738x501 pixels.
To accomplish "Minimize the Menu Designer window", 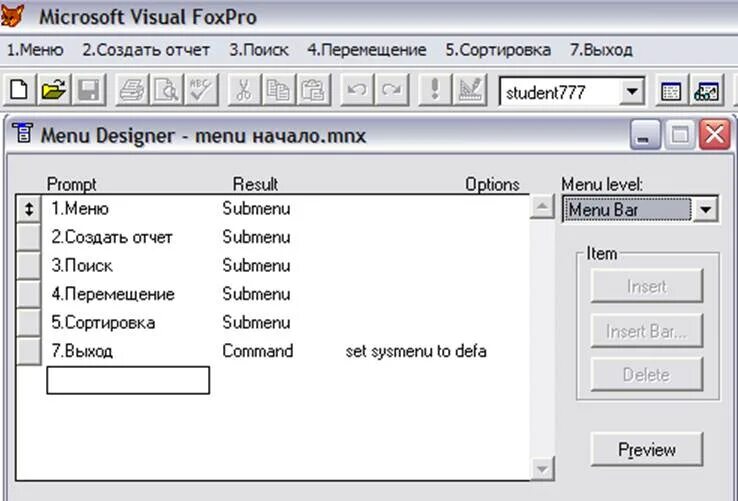I will pos(645,135).
